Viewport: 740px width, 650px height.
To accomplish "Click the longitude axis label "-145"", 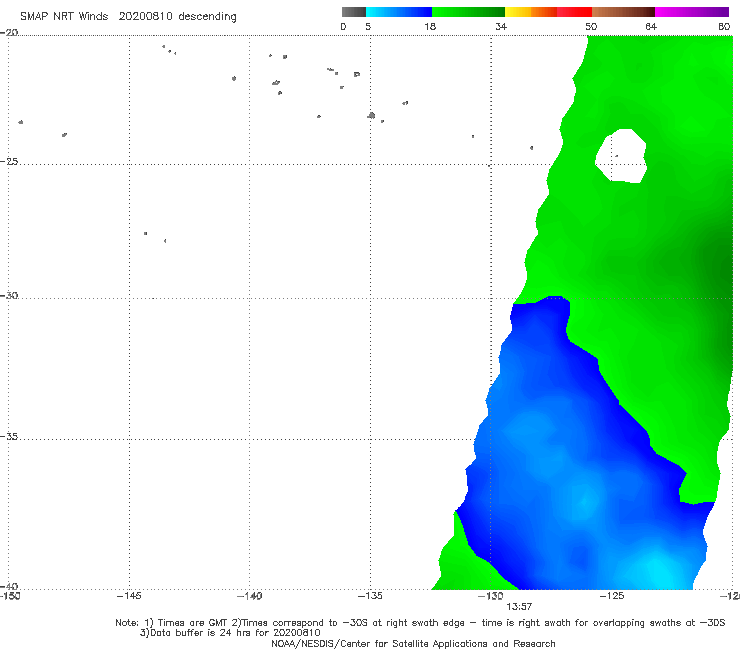I will tap(129, 596).
